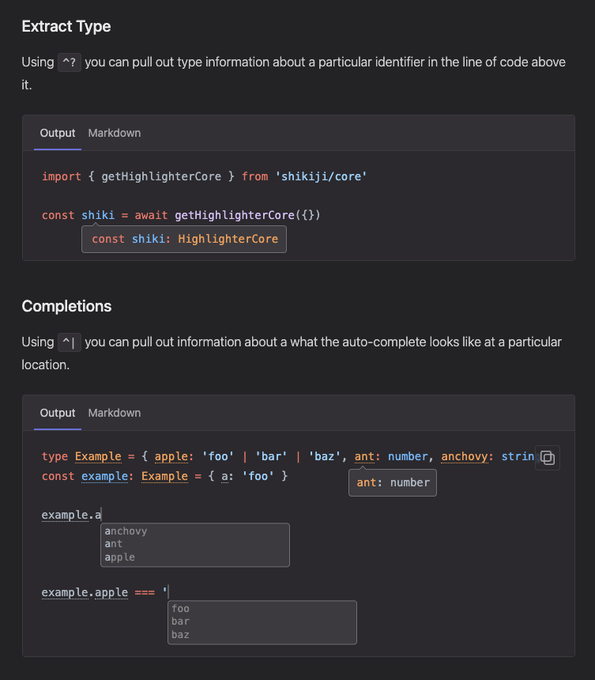Copy the Completions code block
The width and height of the screenshot is (595, 680).
coord(547,458)
